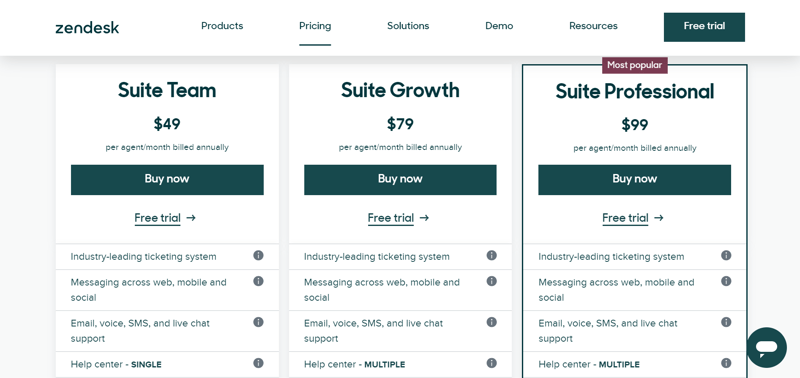Show info for Suite Growth messaging row
Viewport: 800px width, 378px height.
(x=491, y=281)
